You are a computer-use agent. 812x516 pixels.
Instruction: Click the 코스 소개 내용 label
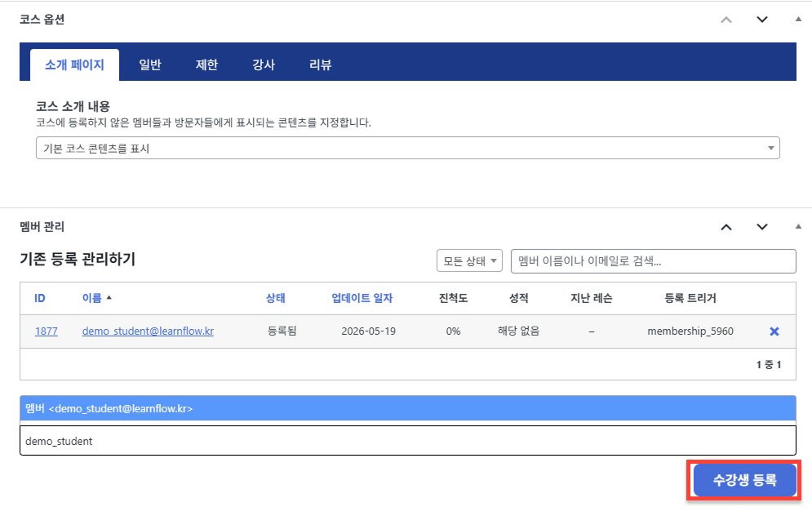pos(73,107)
